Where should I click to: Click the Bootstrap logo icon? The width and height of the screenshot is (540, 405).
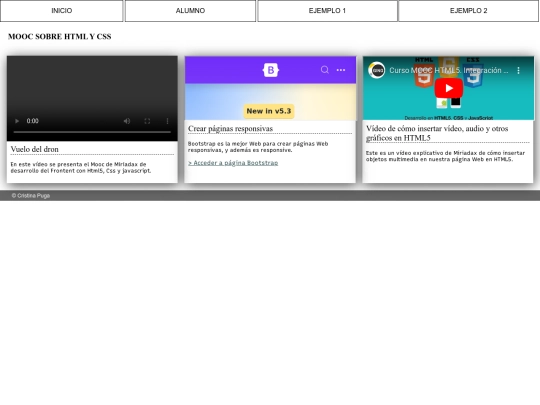coord(271,70)
